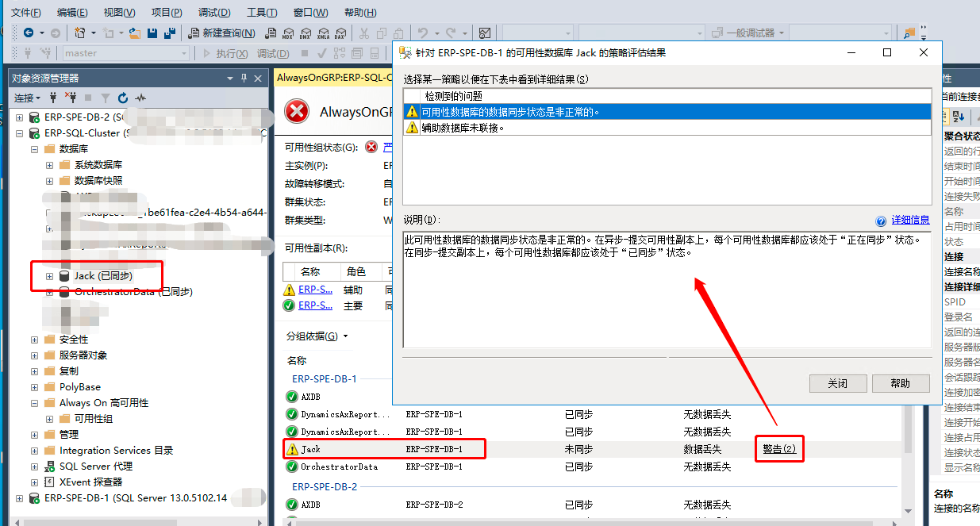Select the XMLA query icon
Viewport: 980px width, 526px height.
[x=324, y=33]
